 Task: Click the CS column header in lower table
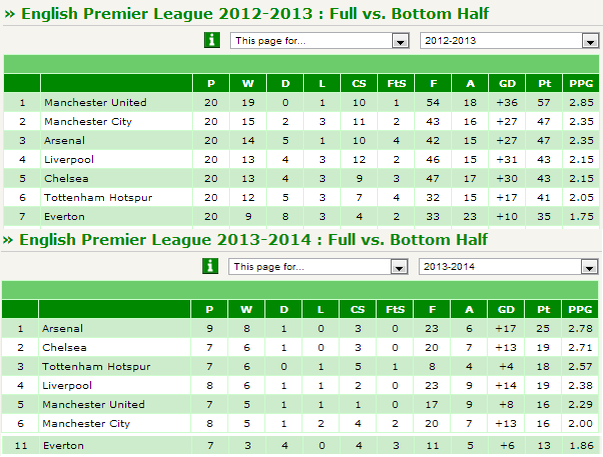click(x=357, y=309)
